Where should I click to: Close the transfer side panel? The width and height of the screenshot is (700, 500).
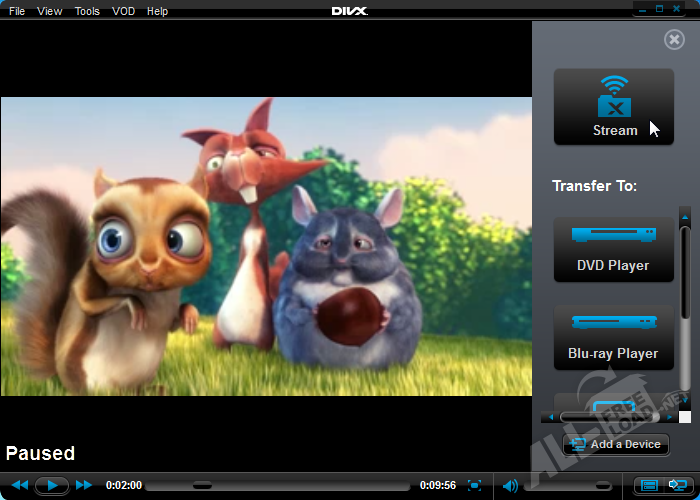click(x=674, y=39)
